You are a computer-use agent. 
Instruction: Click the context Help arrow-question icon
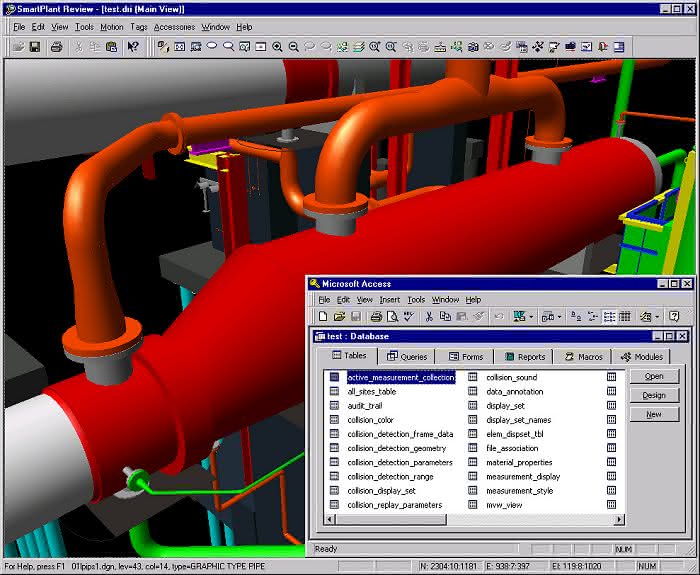tap(133, 46)
